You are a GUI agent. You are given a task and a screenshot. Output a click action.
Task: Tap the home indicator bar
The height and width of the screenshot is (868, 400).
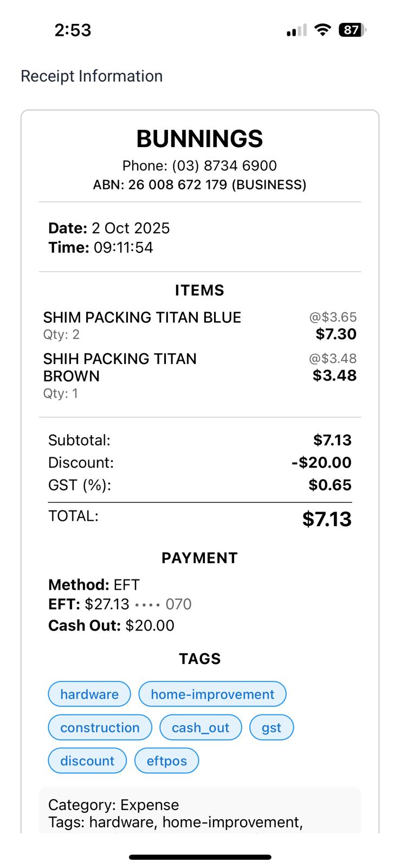[x=200, y=857]
